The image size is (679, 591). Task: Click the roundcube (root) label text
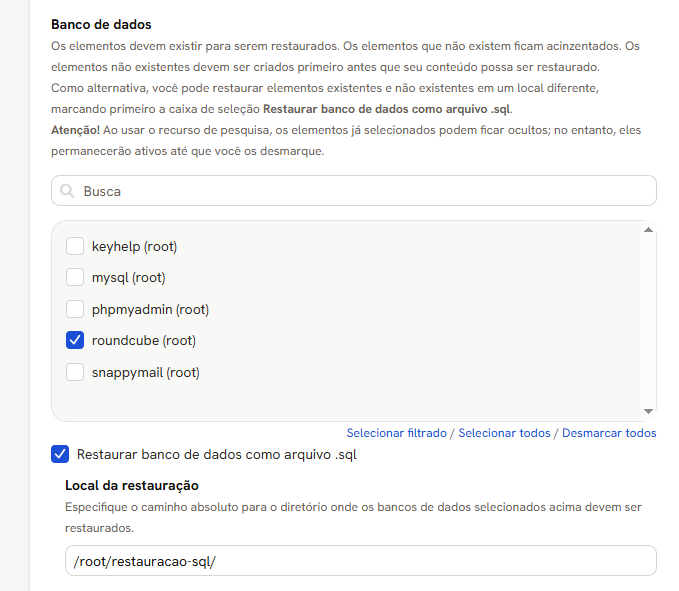(x=144, y=341)
